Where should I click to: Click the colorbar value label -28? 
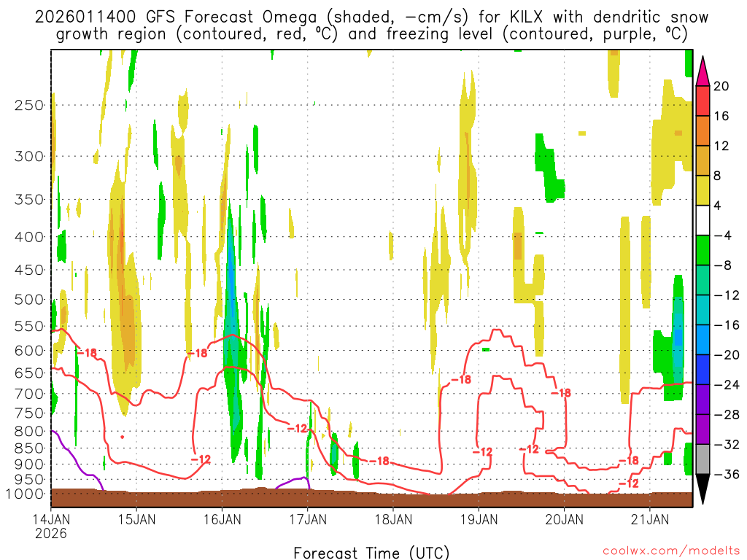pyautogui.click(x=727, y=414)
